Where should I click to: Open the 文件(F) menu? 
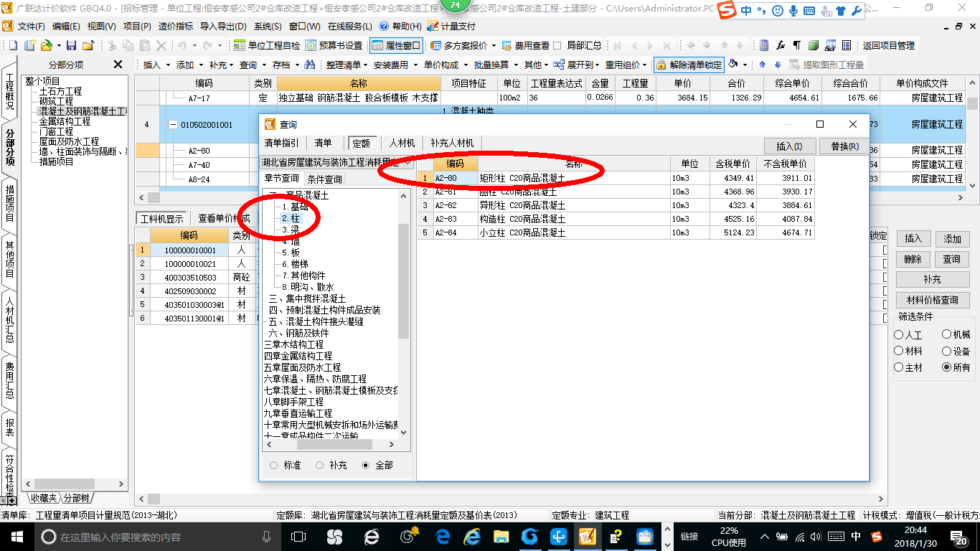click(31, 26)
